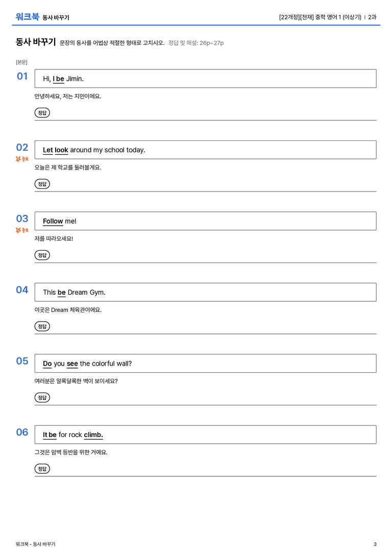The image size is (392, 555).
Task: Click the orange 중요 star mark under 03
Action: [22, 230]
